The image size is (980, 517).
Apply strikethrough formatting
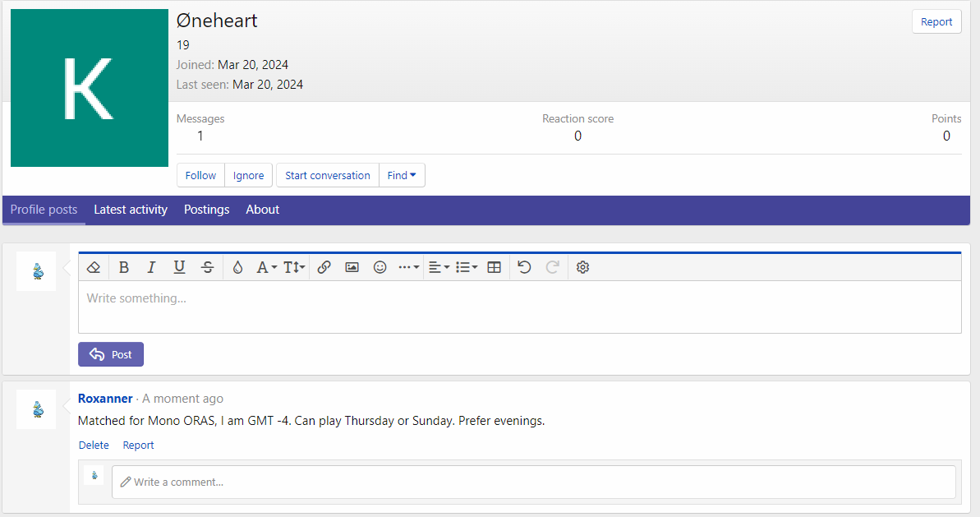(x=208, y=267)
